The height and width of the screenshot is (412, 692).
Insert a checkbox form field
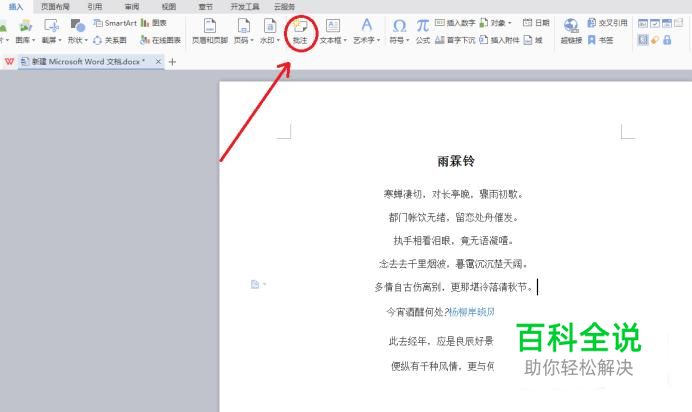pos(655,23)
